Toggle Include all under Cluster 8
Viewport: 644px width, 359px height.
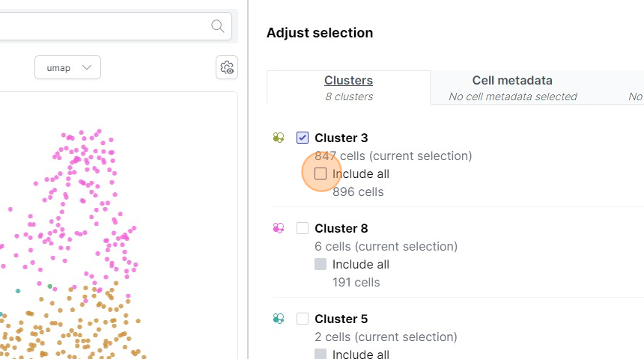click(x=321, y=264)
